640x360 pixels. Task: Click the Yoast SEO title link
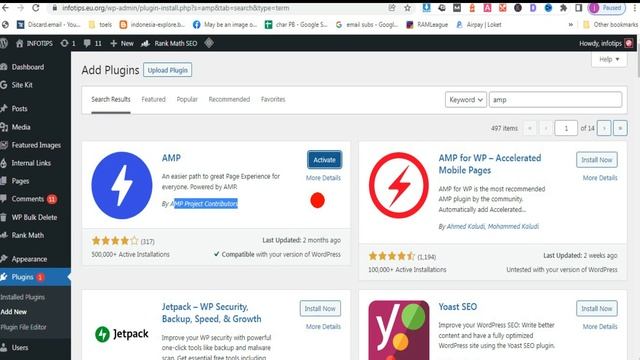[458, 307]
